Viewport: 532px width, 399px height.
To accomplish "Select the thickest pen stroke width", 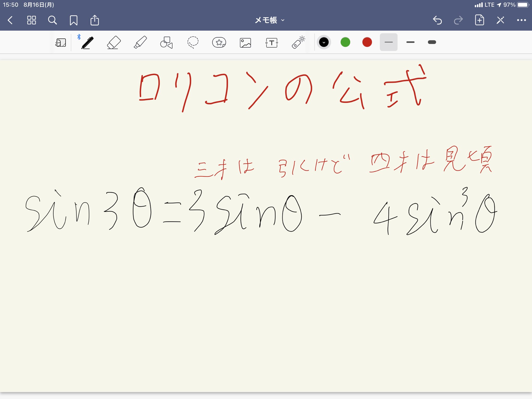I will (x=432, y=42).
